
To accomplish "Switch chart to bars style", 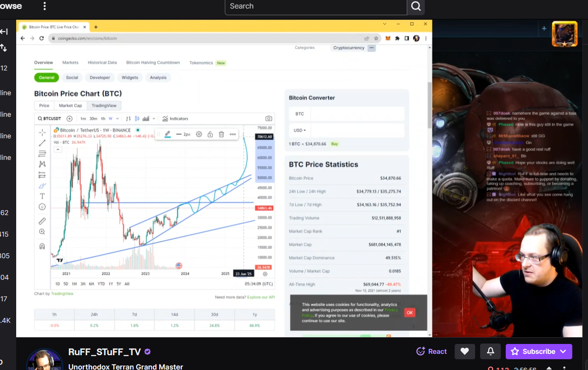I will click(128, 119).
